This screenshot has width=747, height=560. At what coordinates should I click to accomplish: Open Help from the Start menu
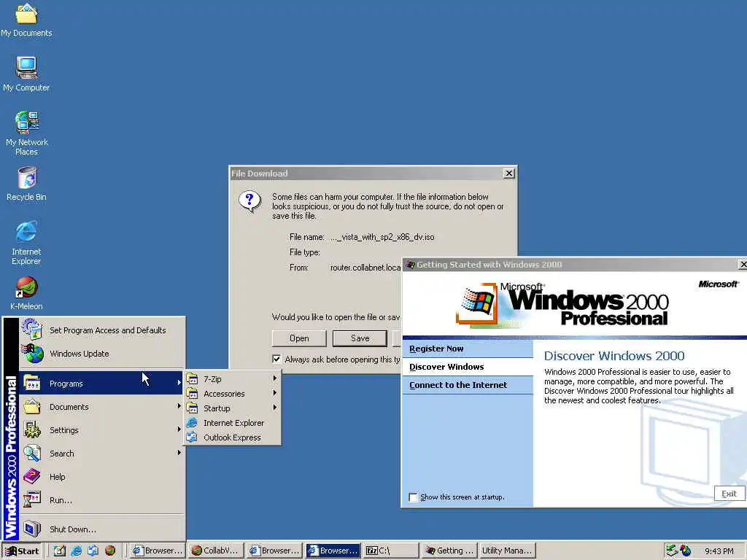(x=101, y=477)
